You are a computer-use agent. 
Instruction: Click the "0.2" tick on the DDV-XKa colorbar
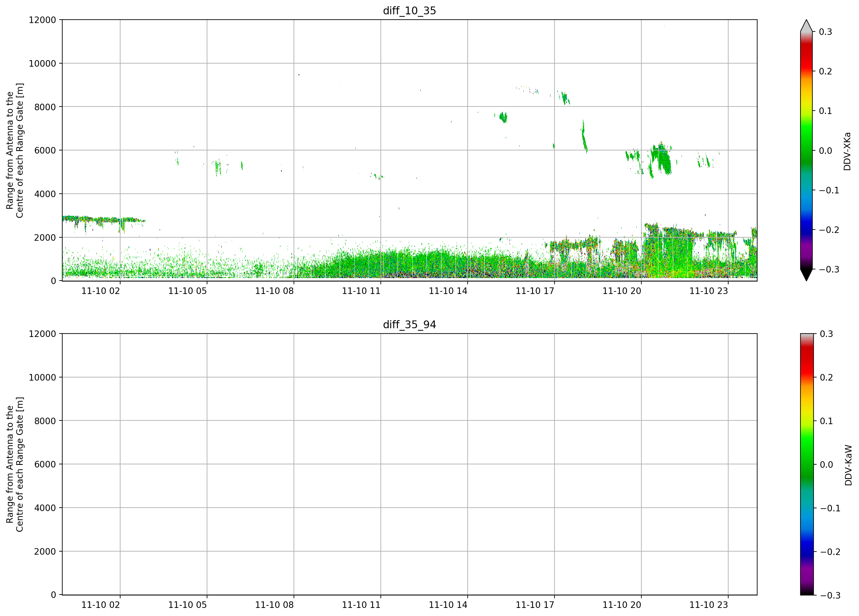point(826,71)
